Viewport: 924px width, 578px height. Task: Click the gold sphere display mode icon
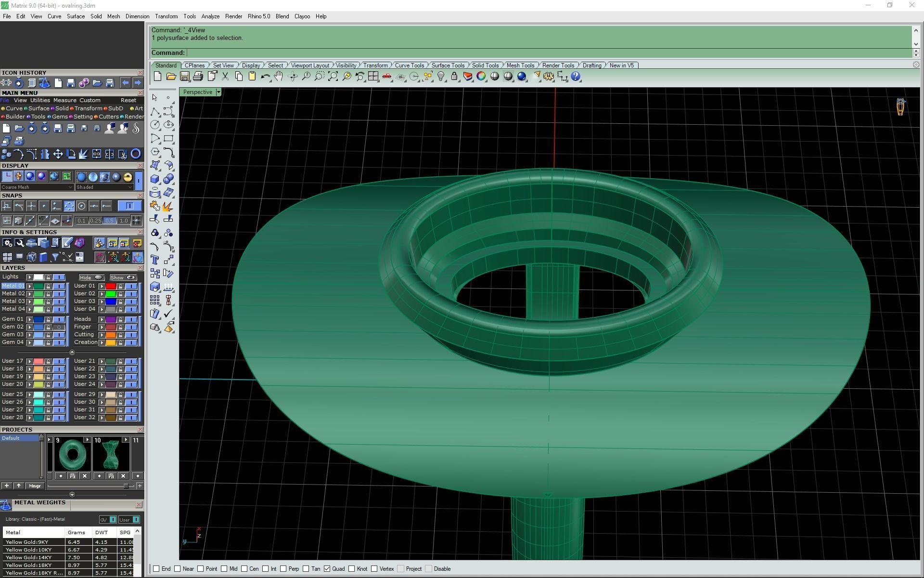(x=128, y=177)
